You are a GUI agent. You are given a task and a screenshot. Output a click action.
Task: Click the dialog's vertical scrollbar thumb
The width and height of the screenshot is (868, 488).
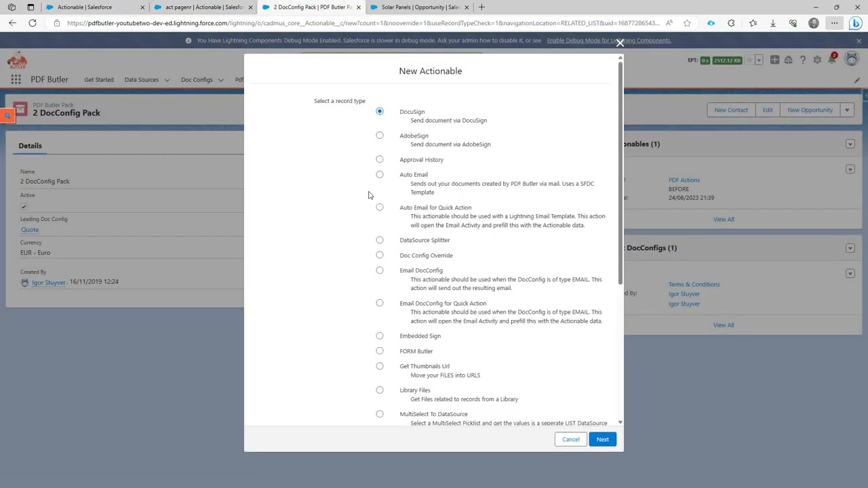[620, 173]
